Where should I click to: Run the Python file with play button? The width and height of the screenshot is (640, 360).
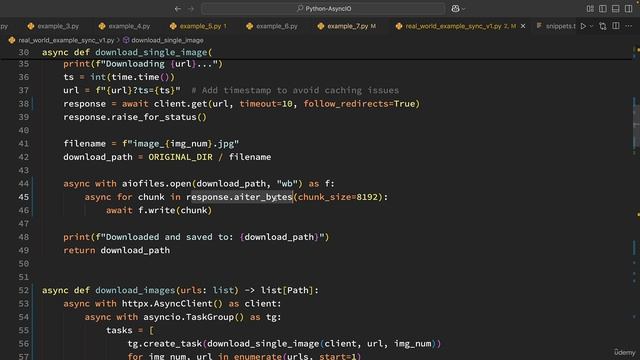pyautogui.click(x=583, y=26)
